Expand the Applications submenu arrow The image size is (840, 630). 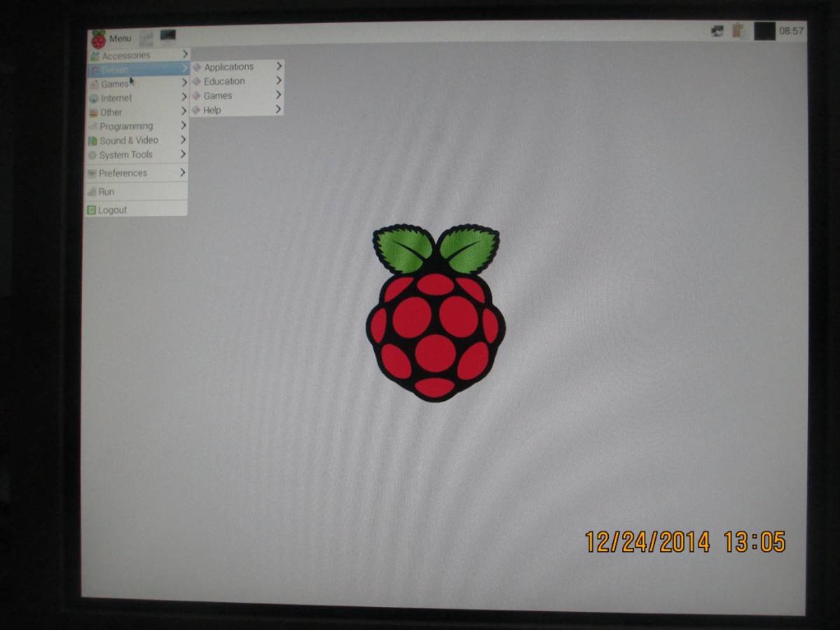click(x=277, y=66)
